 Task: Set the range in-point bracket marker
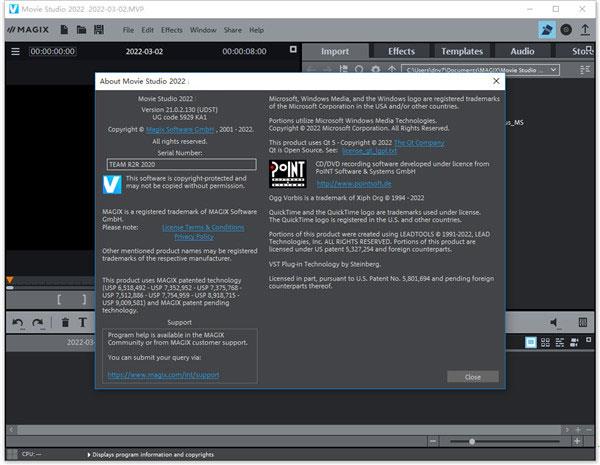[59, 299]
